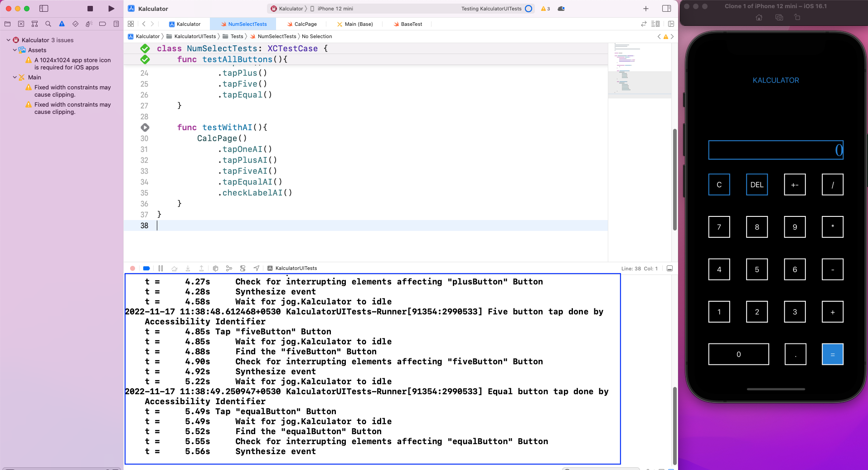This screenshot has height=470, width=868.
Task: Tap the DEL button on simulator
Action: 757,185
